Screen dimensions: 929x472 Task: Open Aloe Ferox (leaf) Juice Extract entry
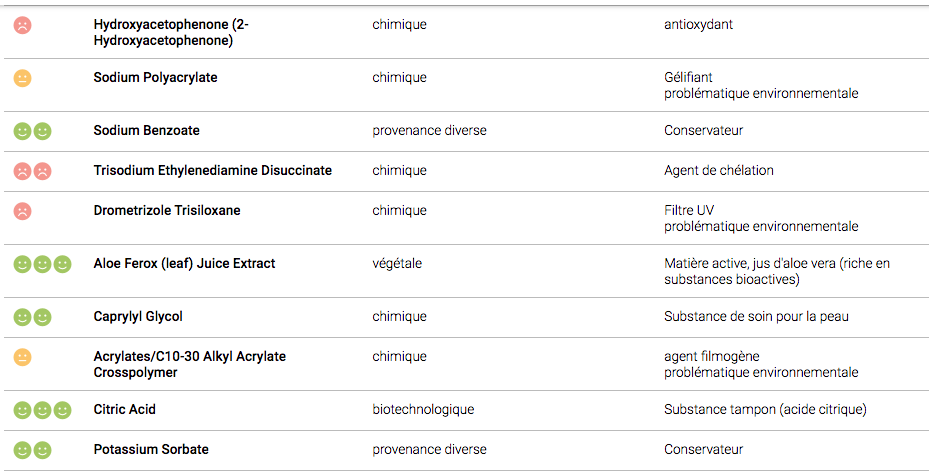coord(184,264)
